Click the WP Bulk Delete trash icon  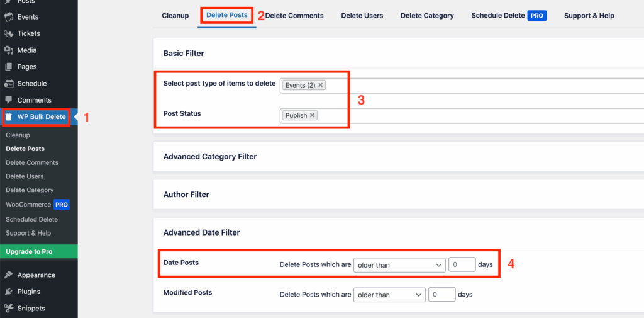(9, 117)
